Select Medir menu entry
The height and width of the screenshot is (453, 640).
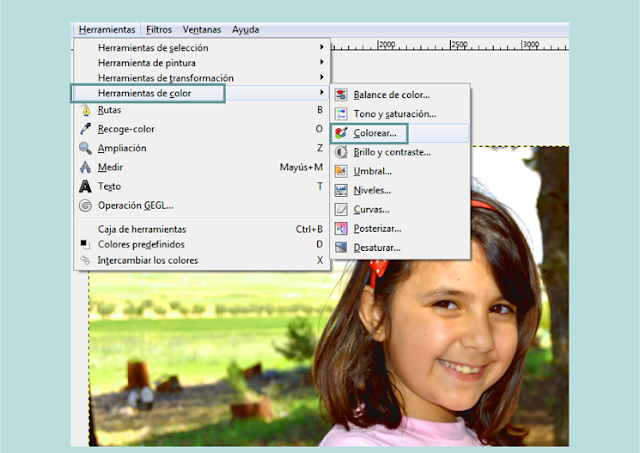(x=202, y=167)
